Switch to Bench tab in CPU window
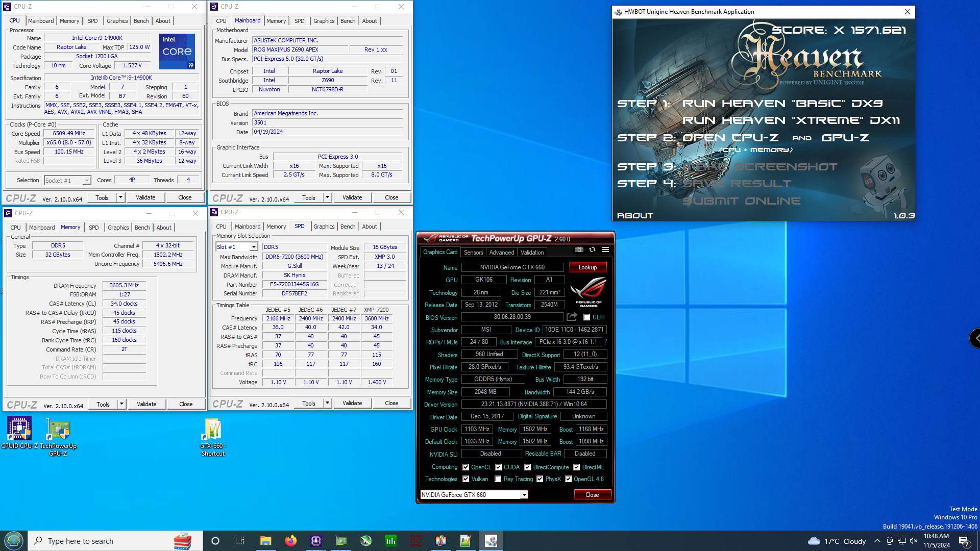This screenshot has height=551, width=980. click(141, 21)
